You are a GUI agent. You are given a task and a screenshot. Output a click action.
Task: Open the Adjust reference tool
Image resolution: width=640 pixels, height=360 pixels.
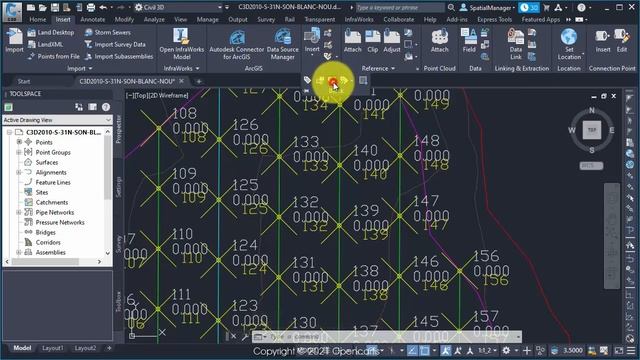coord(392,41)
